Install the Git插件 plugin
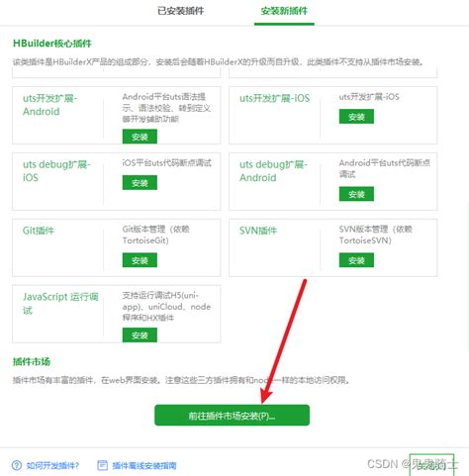 click(140, 260)
